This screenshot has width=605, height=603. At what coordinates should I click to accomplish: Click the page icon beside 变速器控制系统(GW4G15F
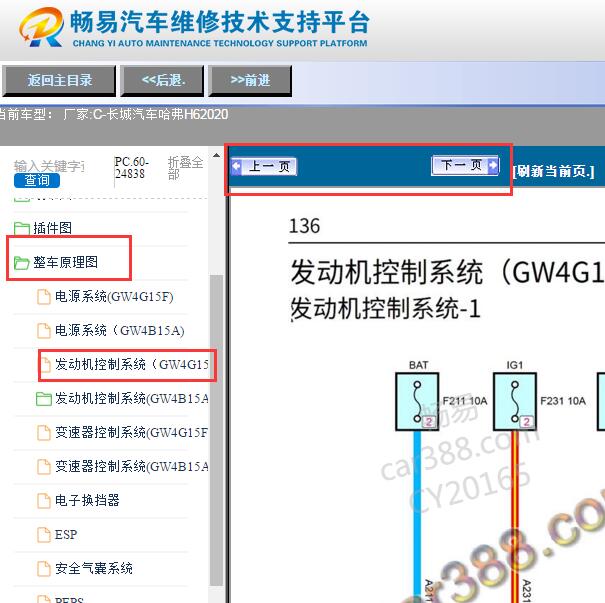(44, 432)
